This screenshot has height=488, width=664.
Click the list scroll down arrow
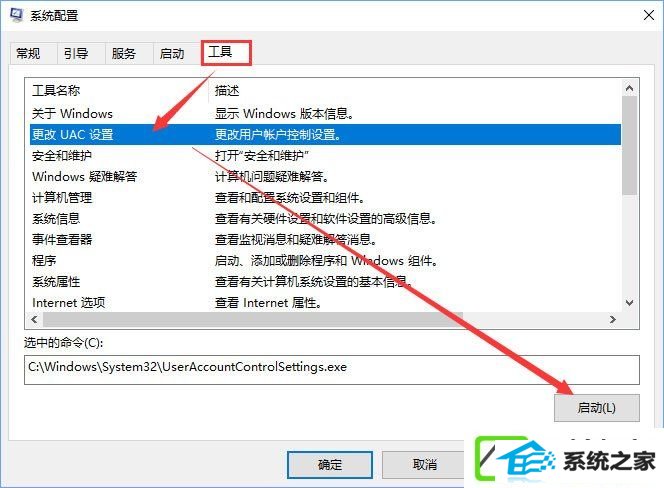point(629,303)
